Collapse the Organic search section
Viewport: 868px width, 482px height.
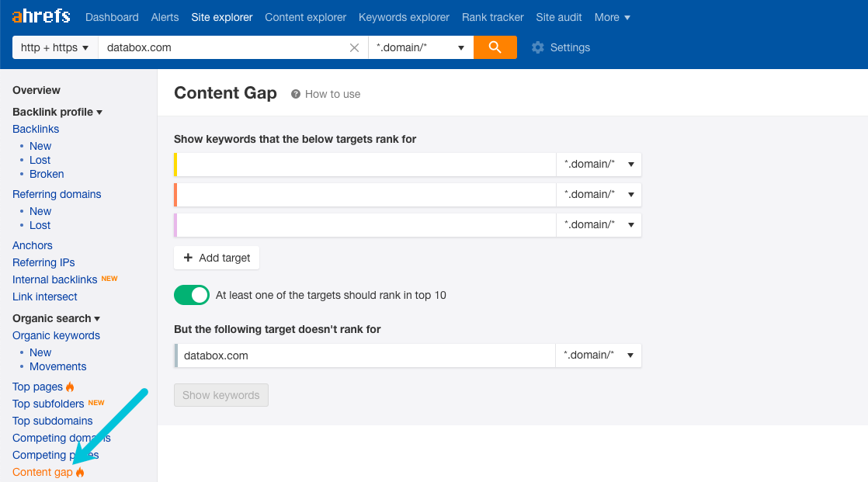coord(57,318)
